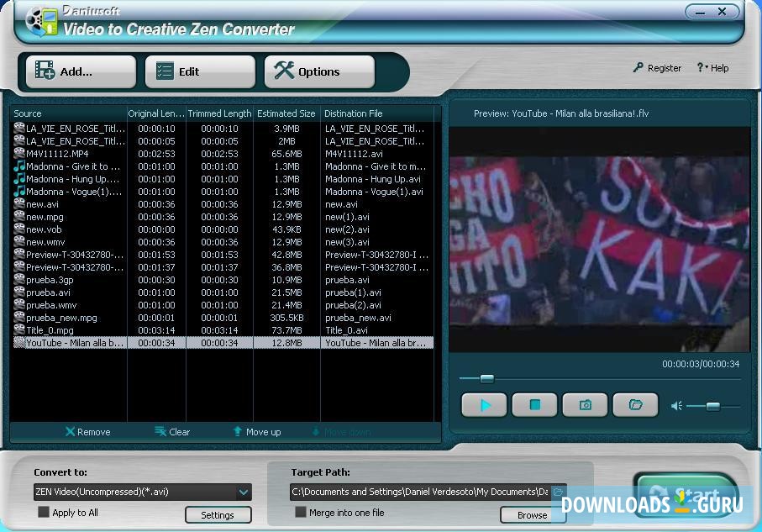Take a snapshot of the preview video
762x532 pixels.
(585, 404)
